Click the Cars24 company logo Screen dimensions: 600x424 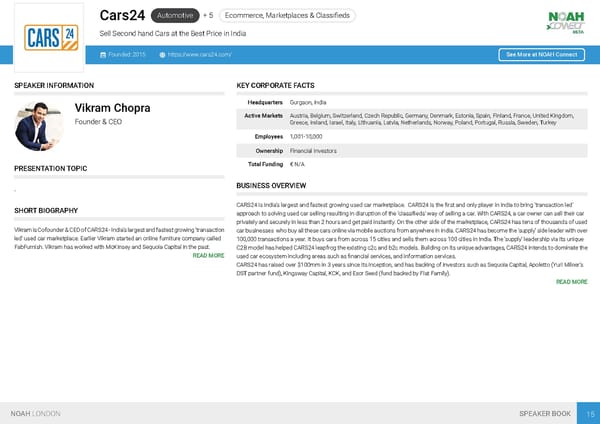pyautogui.click(x=49, y=37)
